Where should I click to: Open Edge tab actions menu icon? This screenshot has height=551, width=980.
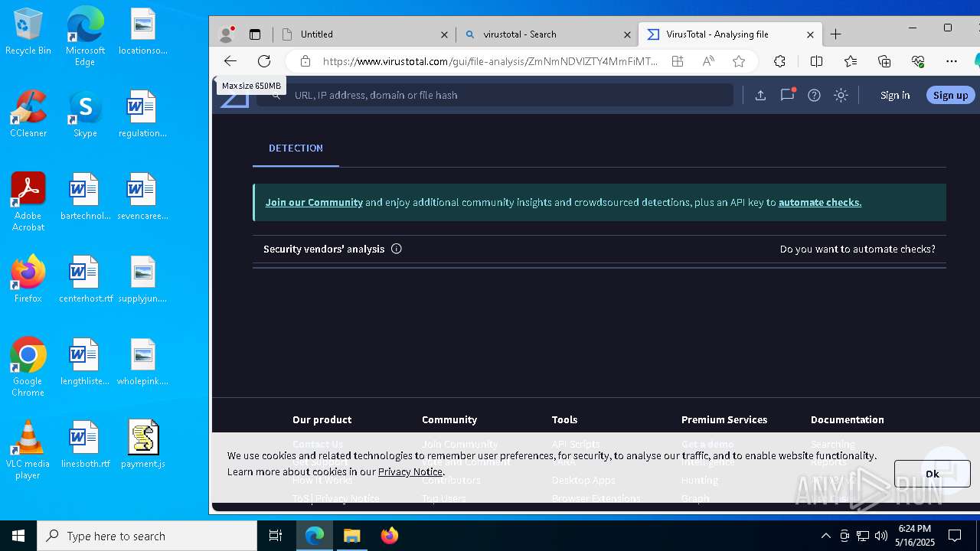point(255,34)
